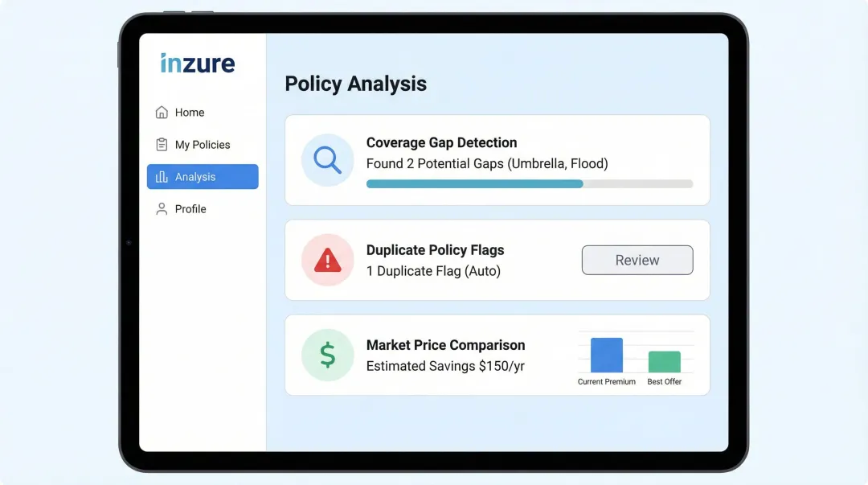Click the Profile person icon
Image resolution: width=868 pixels, height=485 pixels.
[x=162, y=208]
